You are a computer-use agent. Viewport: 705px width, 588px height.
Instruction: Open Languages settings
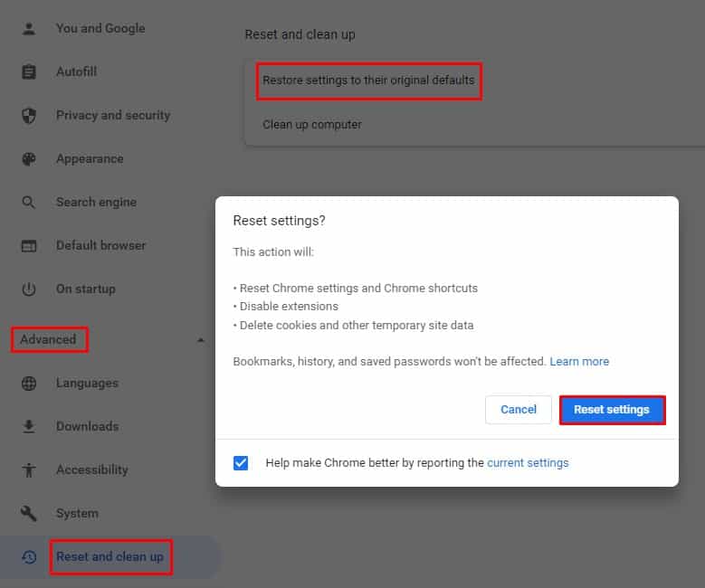87,384
